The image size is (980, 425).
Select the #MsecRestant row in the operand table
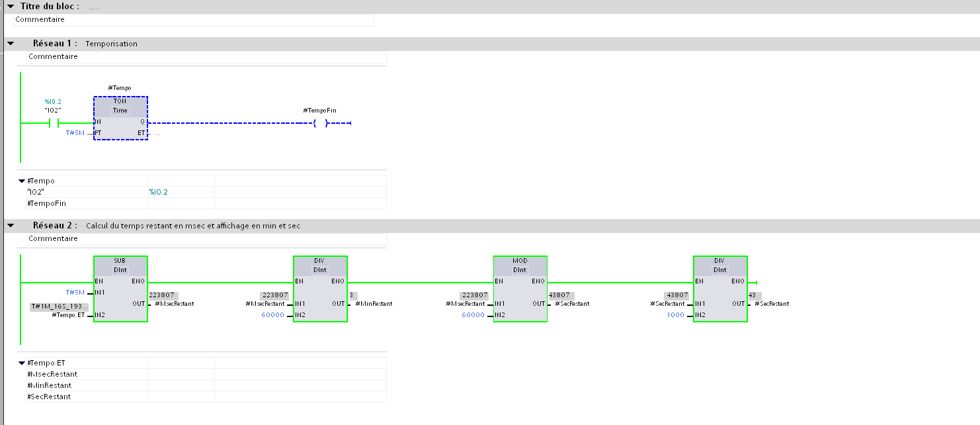(52, 374)
